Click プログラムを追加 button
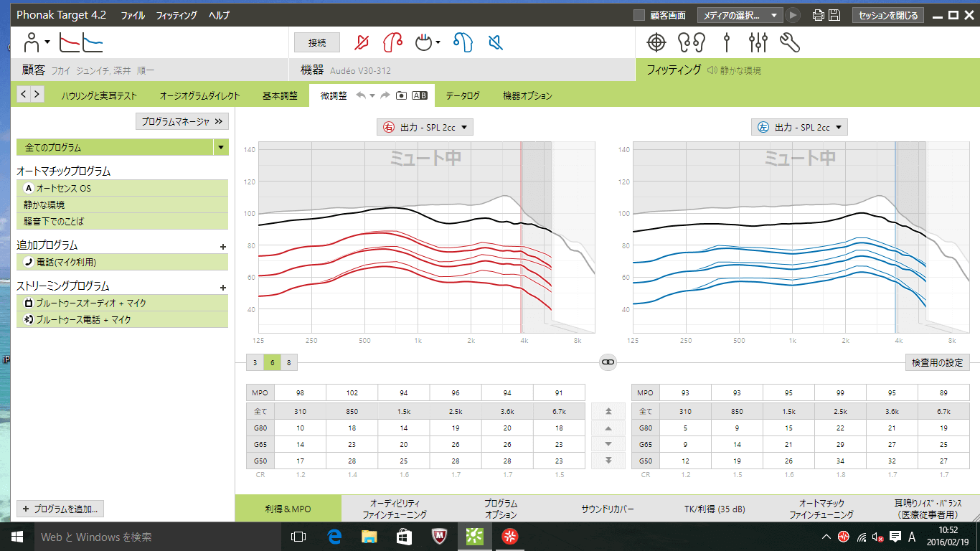Viewport: 980px width, 551px height. [60, 509]
